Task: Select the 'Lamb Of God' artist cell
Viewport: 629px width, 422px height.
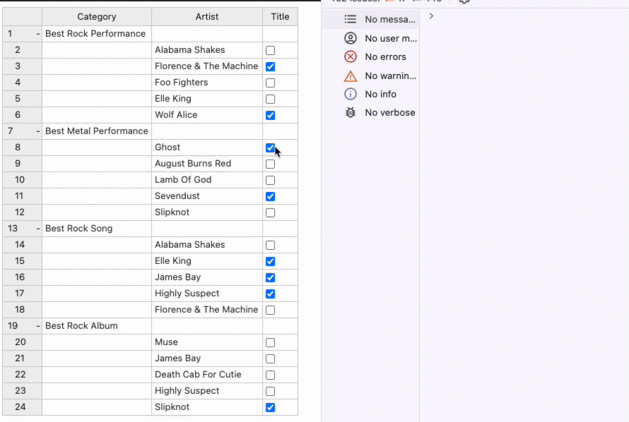Action: pyautogui.click(x=207, y=180)
